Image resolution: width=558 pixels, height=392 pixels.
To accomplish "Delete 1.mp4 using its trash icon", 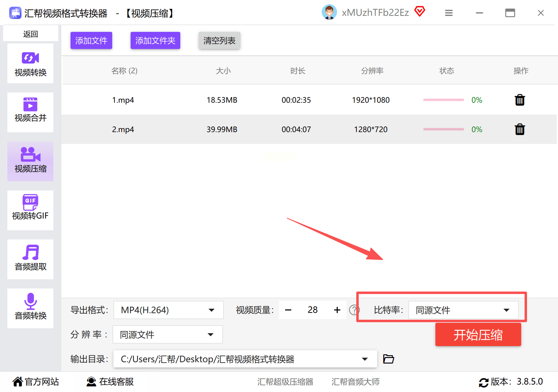I will point(519,100).
